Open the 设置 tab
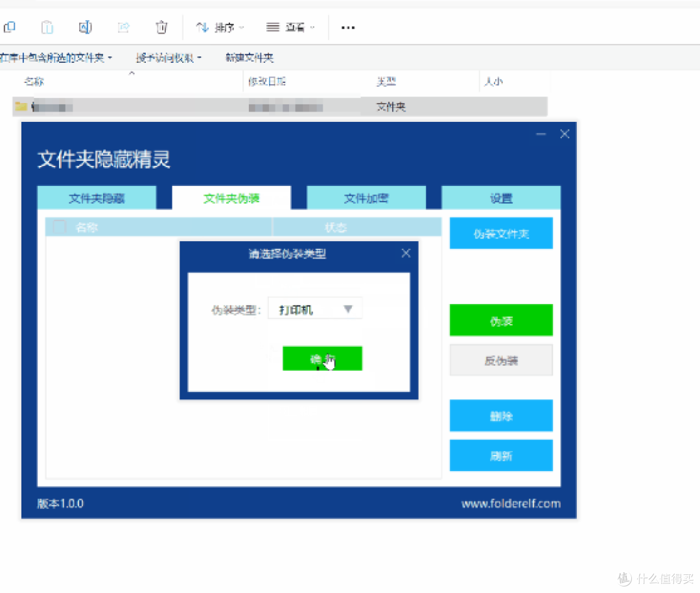The height and width of the screenshot is (593, 700). pos(501,198)
